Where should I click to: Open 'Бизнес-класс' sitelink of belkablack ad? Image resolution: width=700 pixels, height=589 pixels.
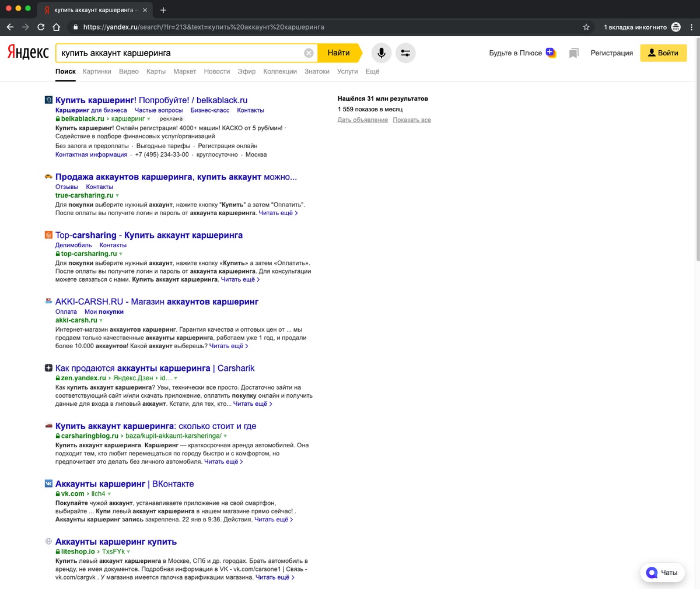coord(210,110)
